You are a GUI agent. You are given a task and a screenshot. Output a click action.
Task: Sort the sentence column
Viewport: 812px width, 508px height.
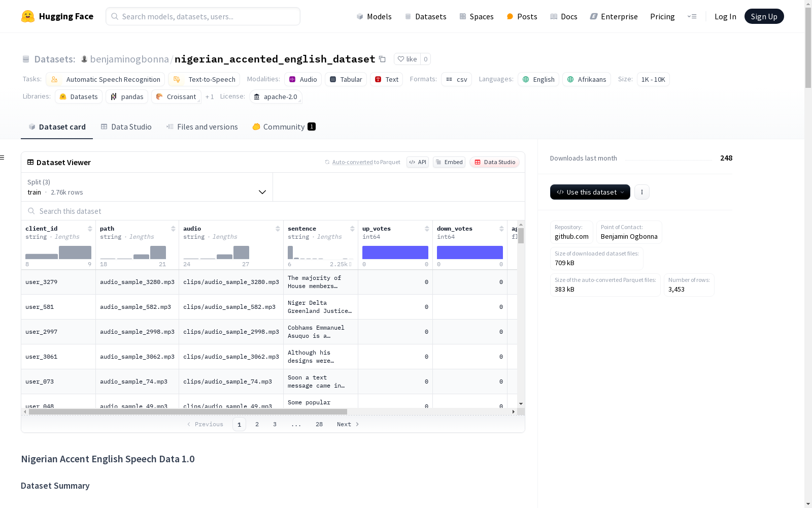pyautogui.click(x=352, y=229)
